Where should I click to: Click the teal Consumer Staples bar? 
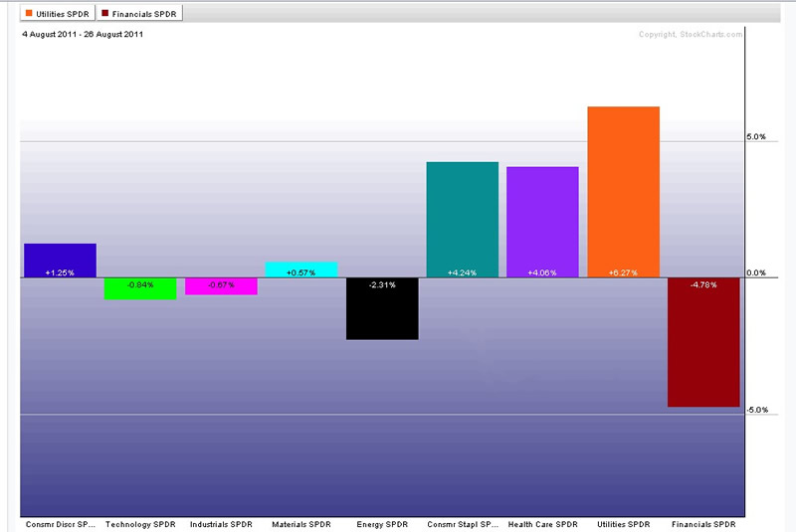click(462, 219)
